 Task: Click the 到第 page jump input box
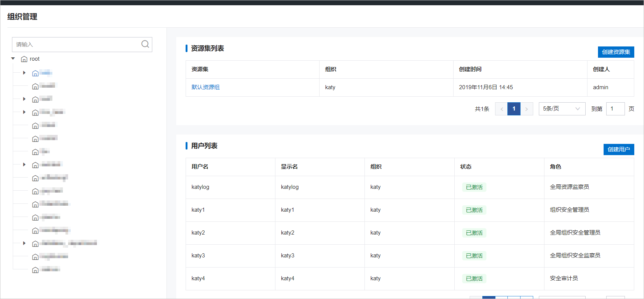(615, 109)
